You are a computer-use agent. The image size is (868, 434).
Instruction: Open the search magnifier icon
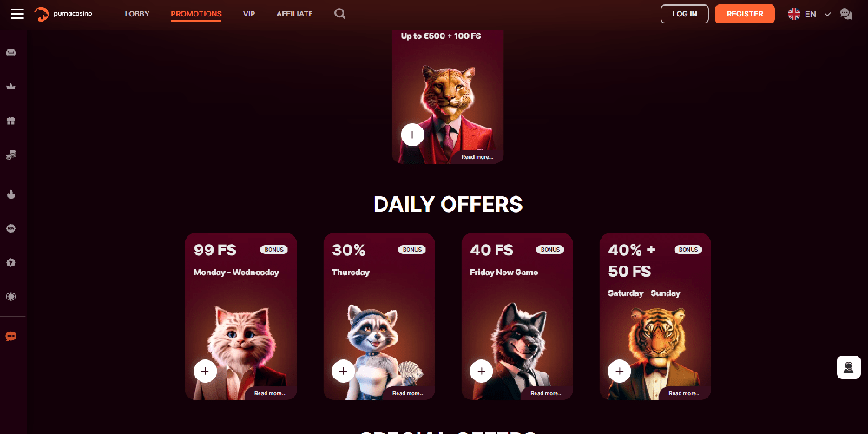(x=340, y=14)
